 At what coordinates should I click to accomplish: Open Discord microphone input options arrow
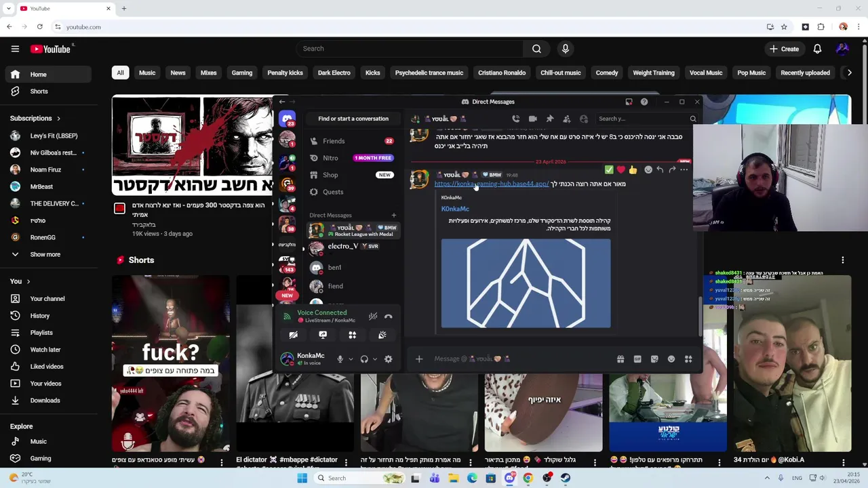point(351,359)
